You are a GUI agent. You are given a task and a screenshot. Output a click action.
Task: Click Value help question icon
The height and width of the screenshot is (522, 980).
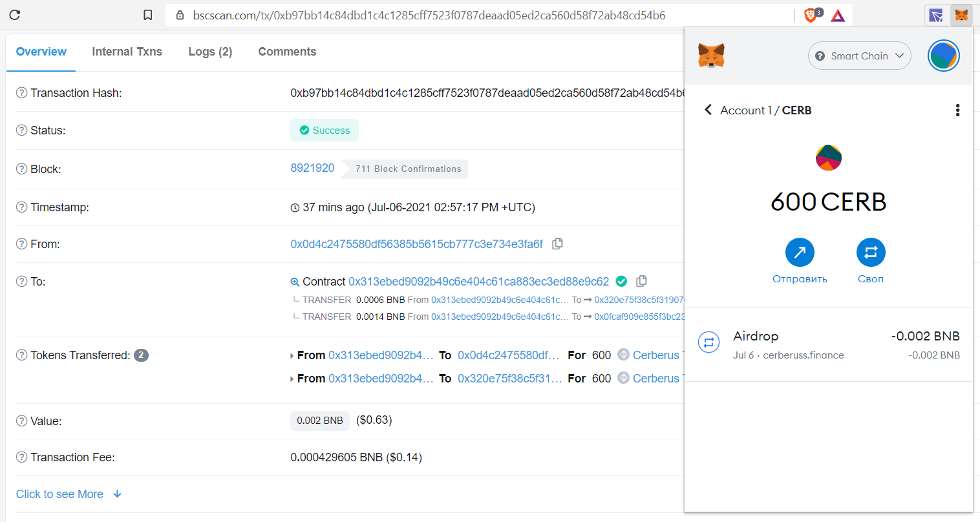click(x=21, y=421)
